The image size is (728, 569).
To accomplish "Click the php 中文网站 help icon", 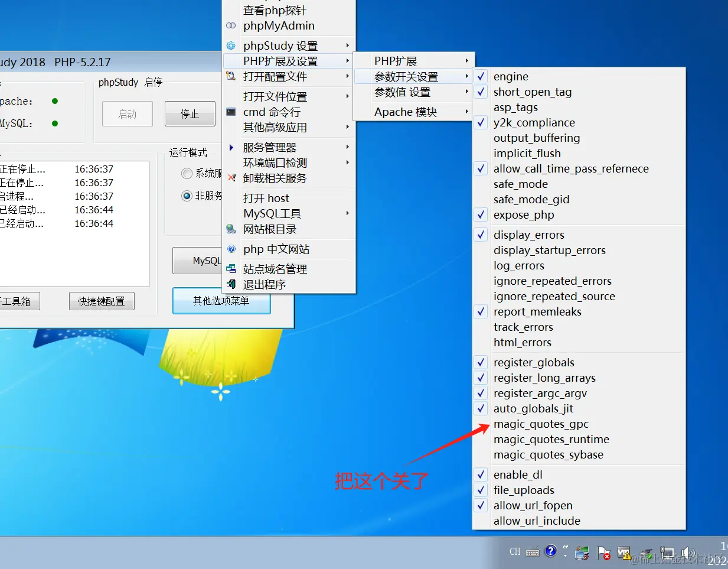I will tap(231, 249).
